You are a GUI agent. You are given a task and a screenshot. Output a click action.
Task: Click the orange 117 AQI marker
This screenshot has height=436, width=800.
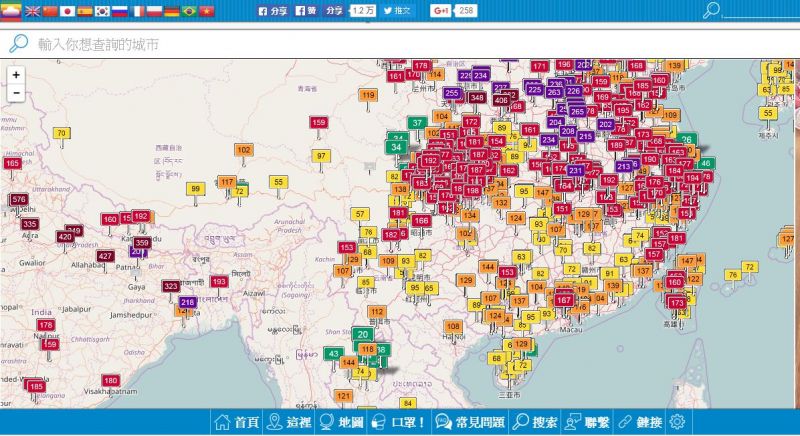tap(227, 182)
